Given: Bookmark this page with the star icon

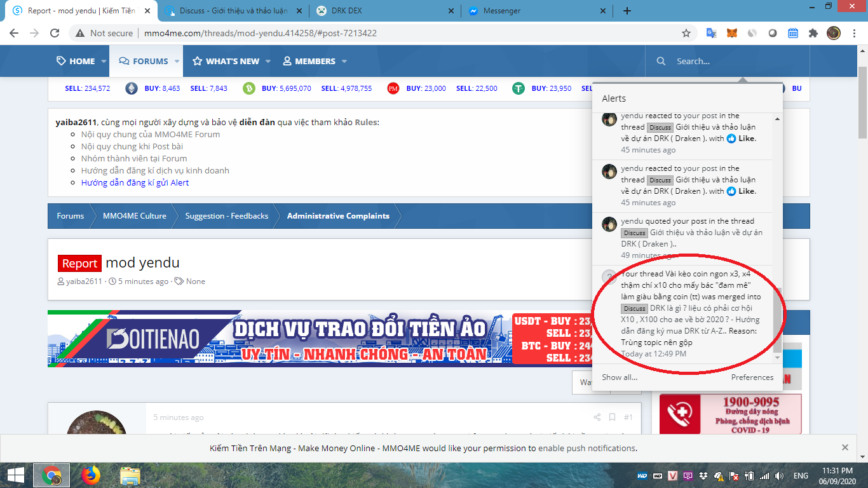Looking at the screenshot, I should click(x=686, y=33).
